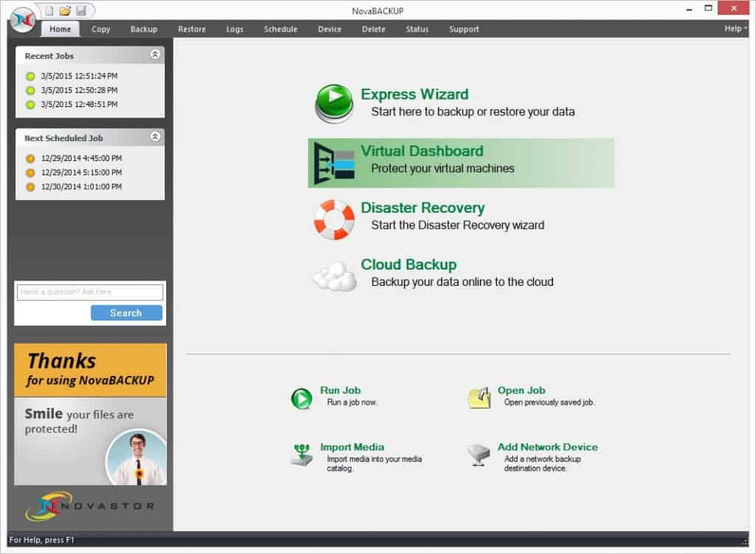
Task: Select recent job 3/5/2015 12:51:24 PM
Action: 79,76
